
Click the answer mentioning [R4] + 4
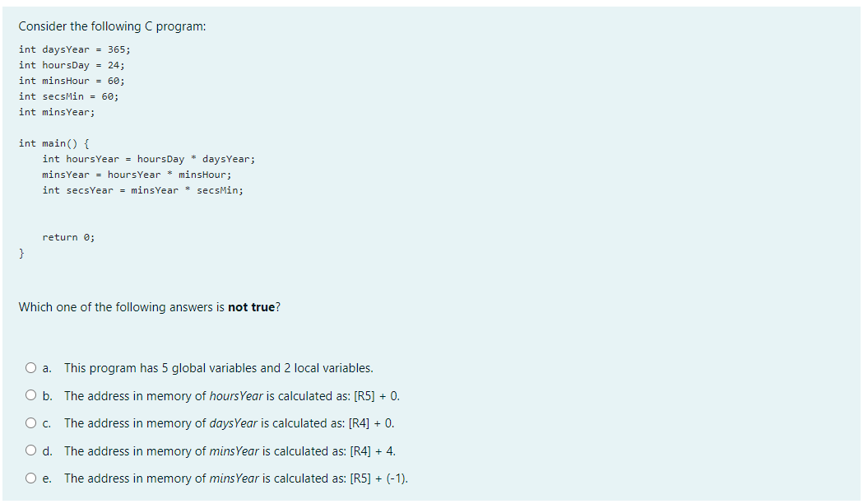click(230, 451)
